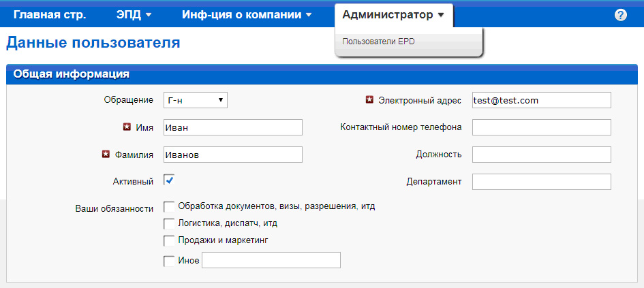644x288 pixels.
Task: Open the Обращение dropdown
Action: coord(195,101)
